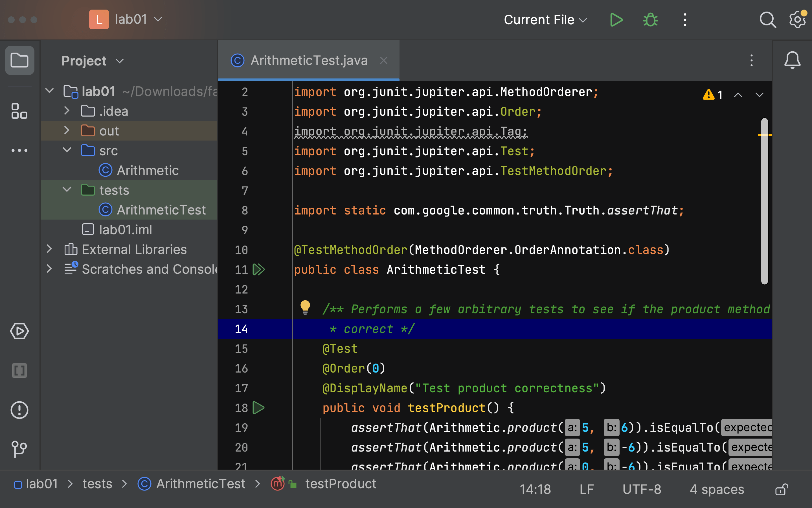Run all tests via gutter icon on line 11
The image size is (812, 508).
click(258, 269)
